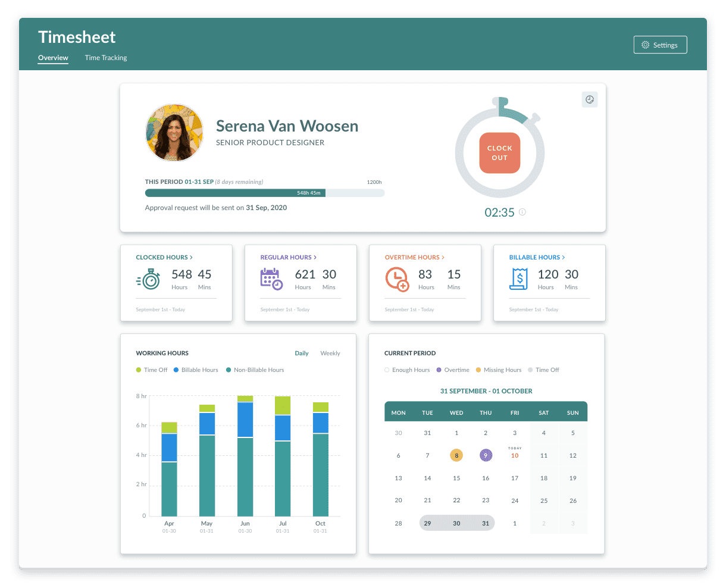Select the Enough Hours legend circle

387,370
